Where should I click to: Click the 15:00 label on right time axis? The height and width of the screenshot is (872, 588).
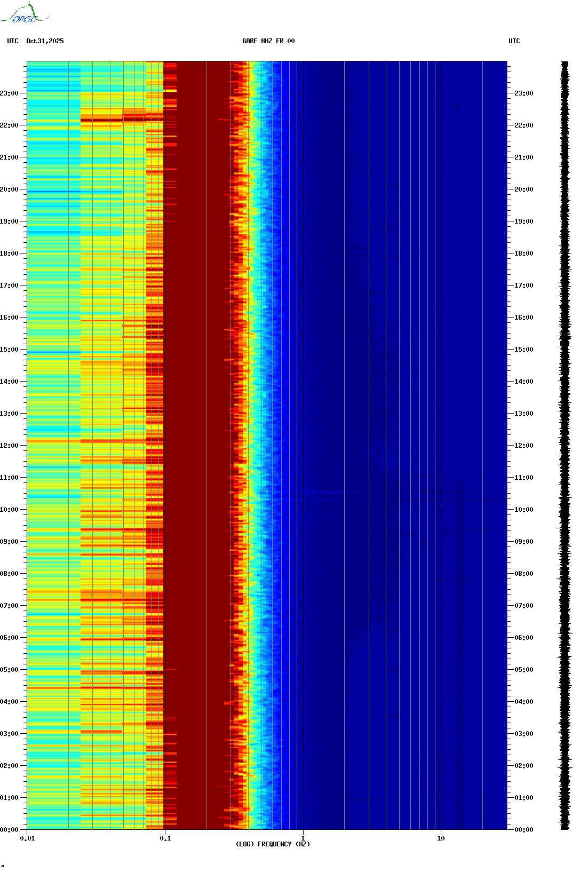pyautogui.click(x=523, y=350)
